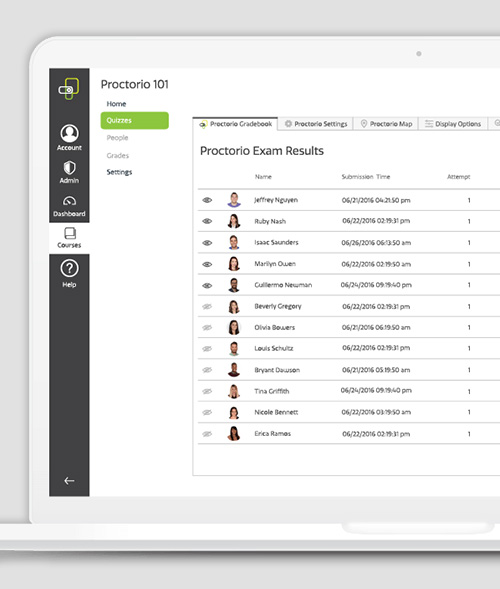
Task: Toggle the eye icon for Marilyn Owen
Action: coord(207,264)
